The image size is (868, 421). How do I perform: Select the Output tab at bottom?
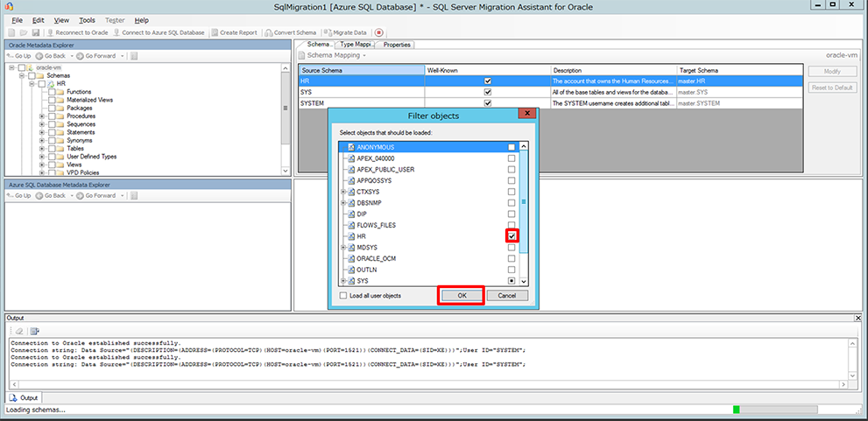(x=24, y=397)
